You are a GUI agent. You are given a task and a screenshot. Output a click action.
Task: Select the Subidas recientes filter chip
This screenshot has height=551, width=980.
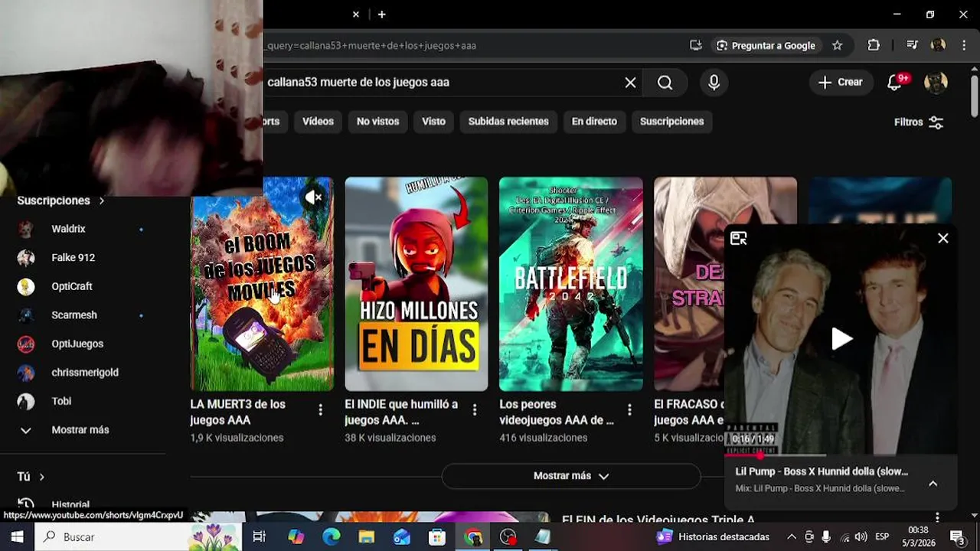(508, 122)
